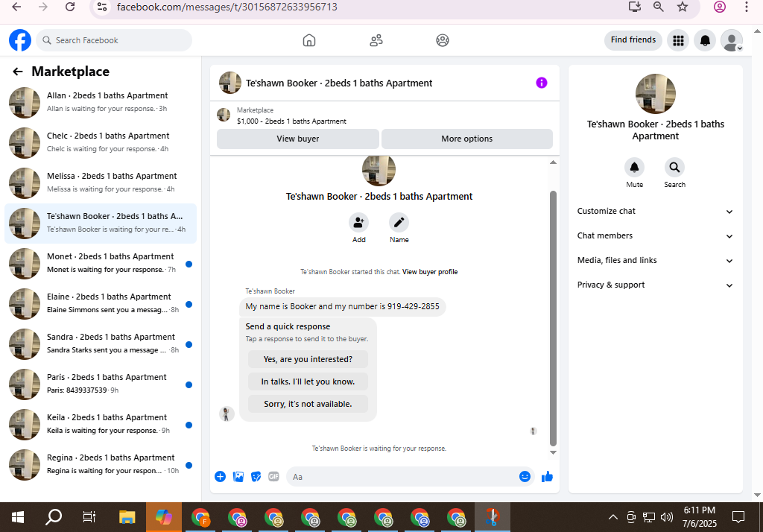This screenshot has height=532, width=763.
Task: Expand the Customize chat section
Action: [x=655, y=212]
